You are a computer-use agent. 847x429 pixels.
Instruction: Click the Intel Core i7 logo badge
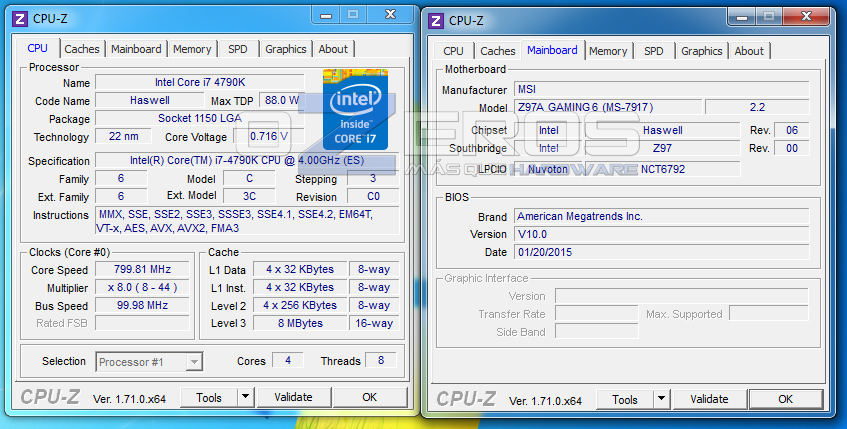tap(355, 109)
